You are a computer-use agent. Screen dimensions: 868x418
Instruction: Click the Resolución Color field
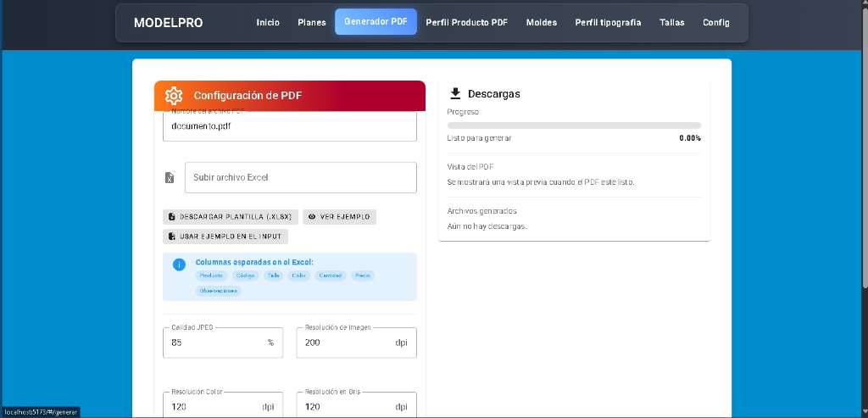(x=223, y=406)
